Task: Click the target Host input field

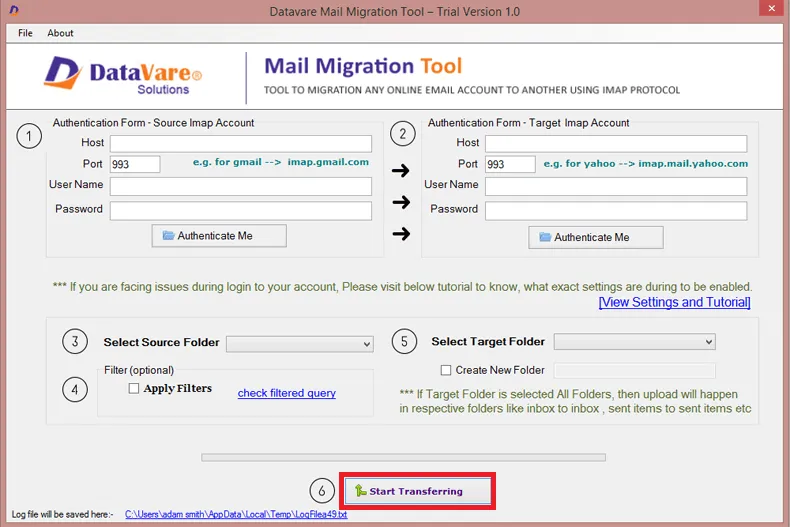Action: (616, 144)
